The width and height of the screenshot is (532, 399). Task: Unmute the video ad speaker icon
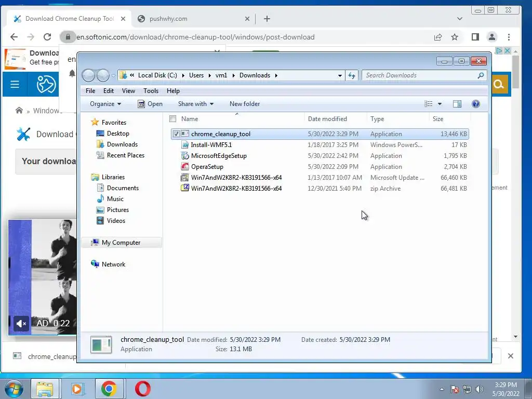pos(21,324)
